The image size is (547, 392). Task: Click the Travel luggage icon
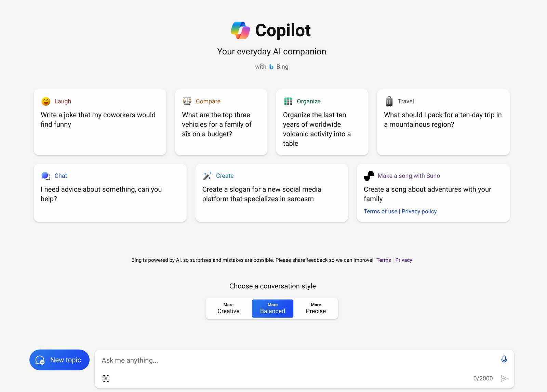coord(389,101)
